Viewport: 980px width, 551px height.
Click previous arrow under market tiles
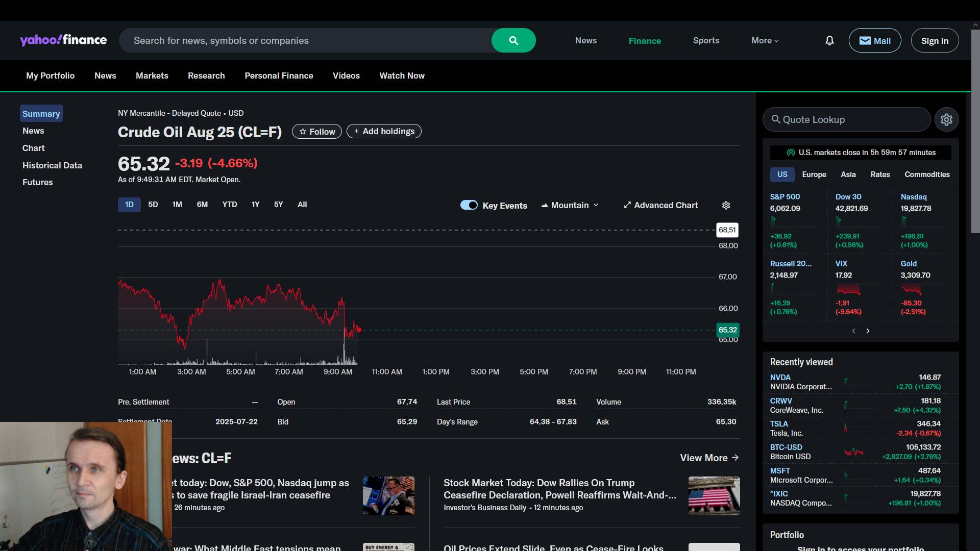pos(853,331)
